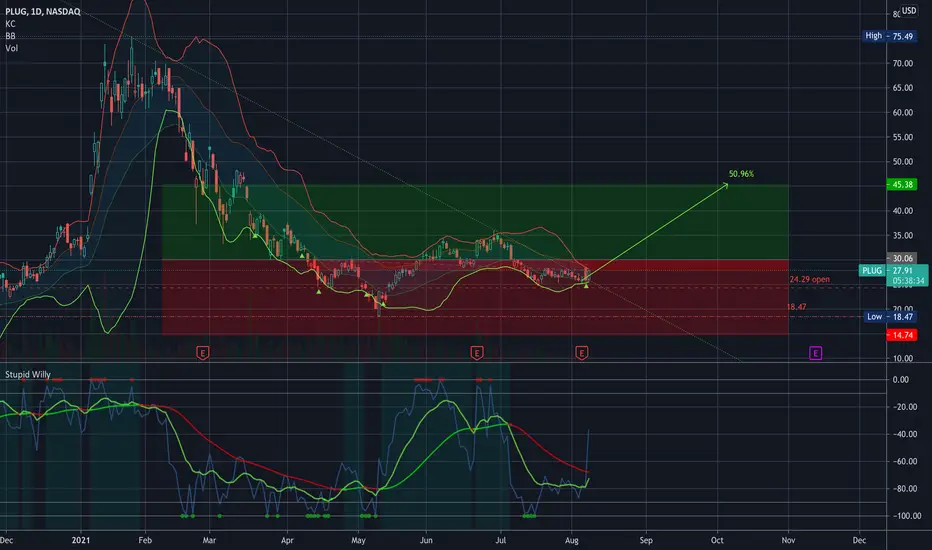Click the Aug label on the time axis
The width and height of the screenshot is (932, 550).
click(572, 540)
